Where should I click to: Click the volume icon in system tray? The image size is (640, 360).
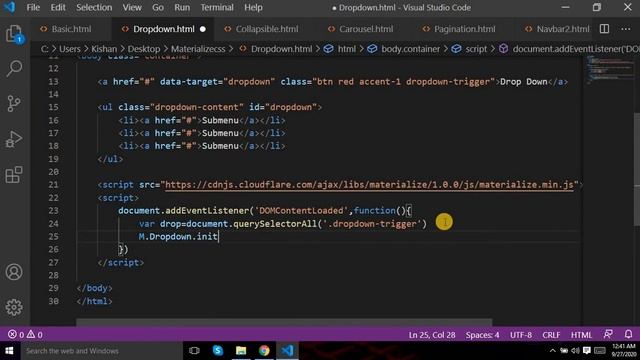576,351
